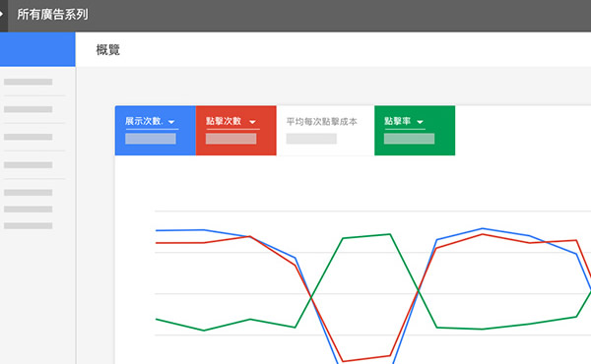This screenshot has width=591, height=364.
Task: Click the value placeholder under 展示次數
Action: [151, 139]
